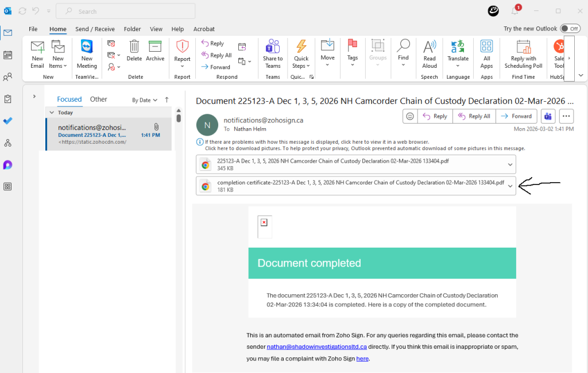Open the Translate tool

458,55
